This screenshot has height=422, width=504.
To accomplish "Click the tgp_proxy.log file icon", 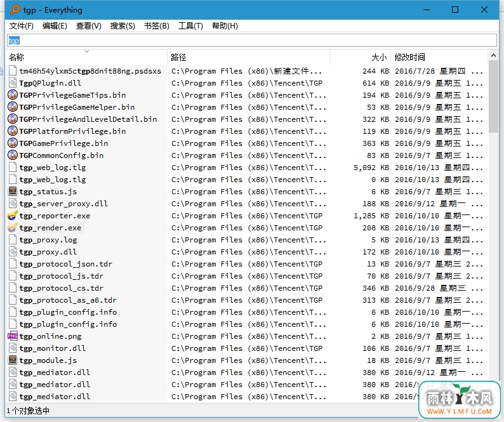I will pyautogui.click(x=13, y=240).
